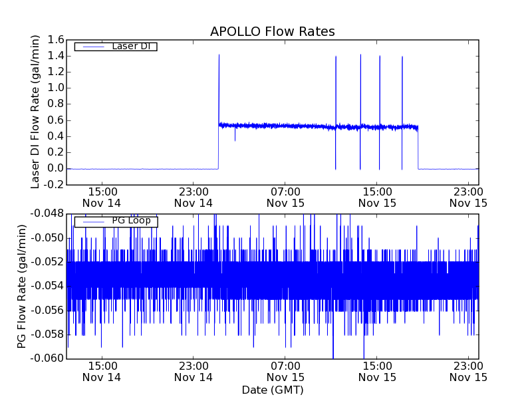Click 07:00 Nov 15 tick below the upper plot
532x399 pixels.
pos(285,197)
